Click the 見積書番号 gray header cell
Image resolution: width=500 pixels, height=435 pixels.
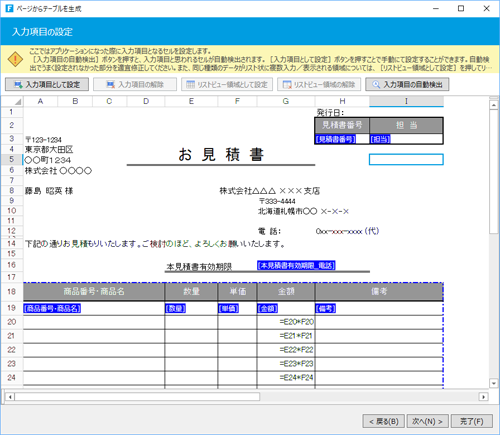click(x=342, y=125)
